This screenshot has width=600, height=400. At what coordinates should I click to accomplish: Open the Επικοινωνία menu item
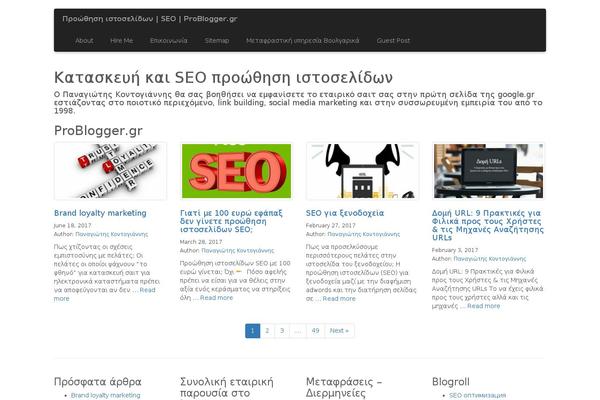pos(169,41)
